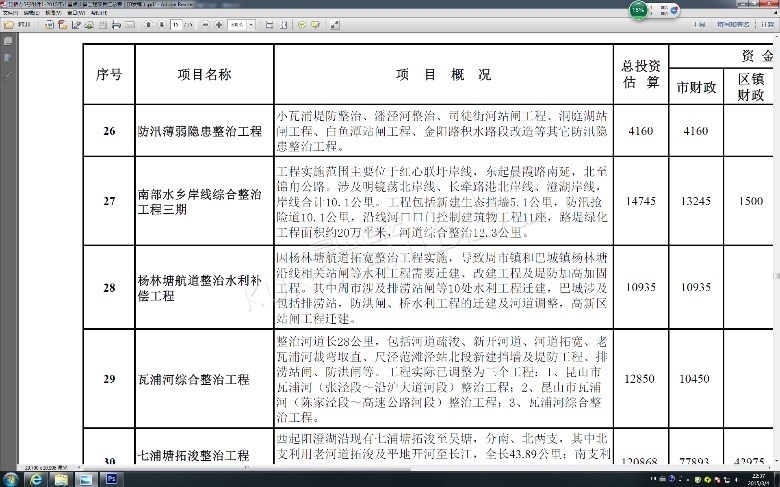Screen dimensions: 780x487
Task: Open bookmarks panel in left sidebar
Action: click(8, 58)
